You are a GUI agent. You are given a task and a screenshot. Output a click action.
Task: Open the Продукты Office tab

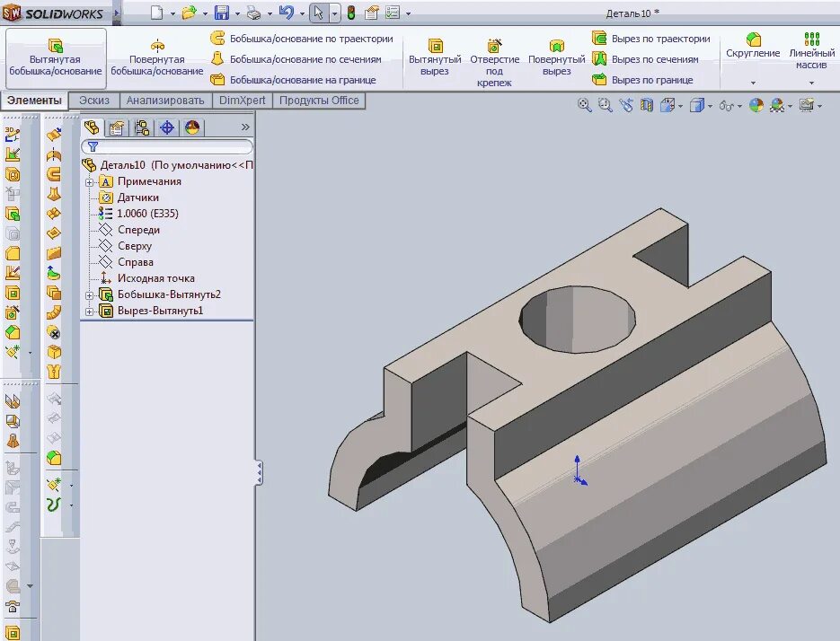pyautogui.click(x=319, y=101)
